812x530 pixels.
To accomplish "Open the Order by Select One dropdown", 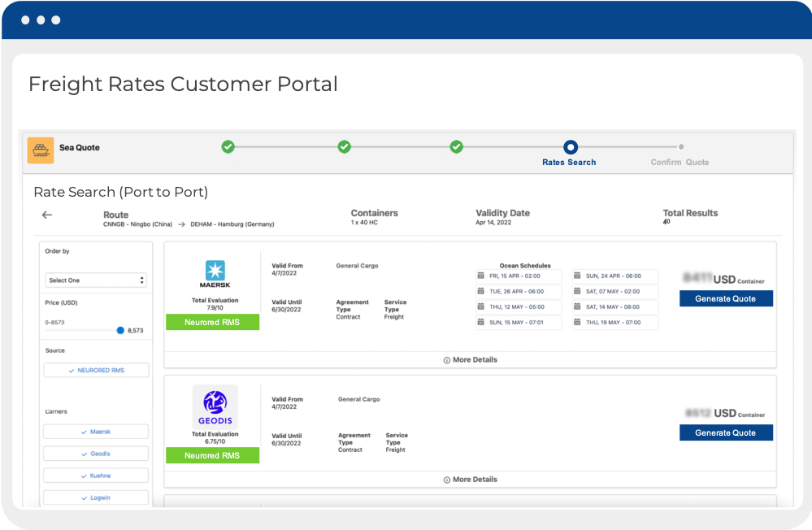I will pos(95,280).
